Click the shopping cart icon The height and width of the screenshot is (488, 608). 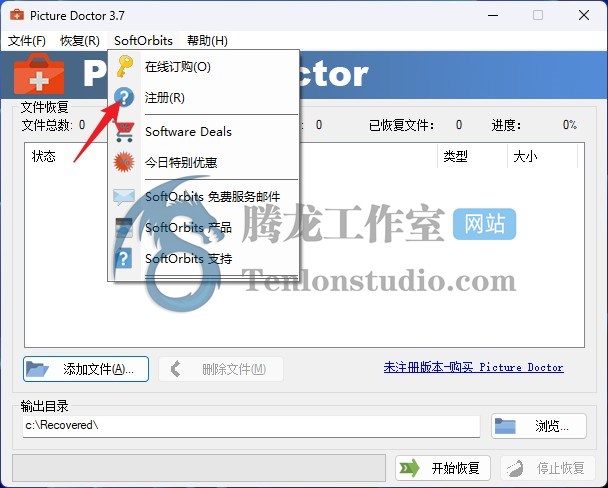click(124, 131)
